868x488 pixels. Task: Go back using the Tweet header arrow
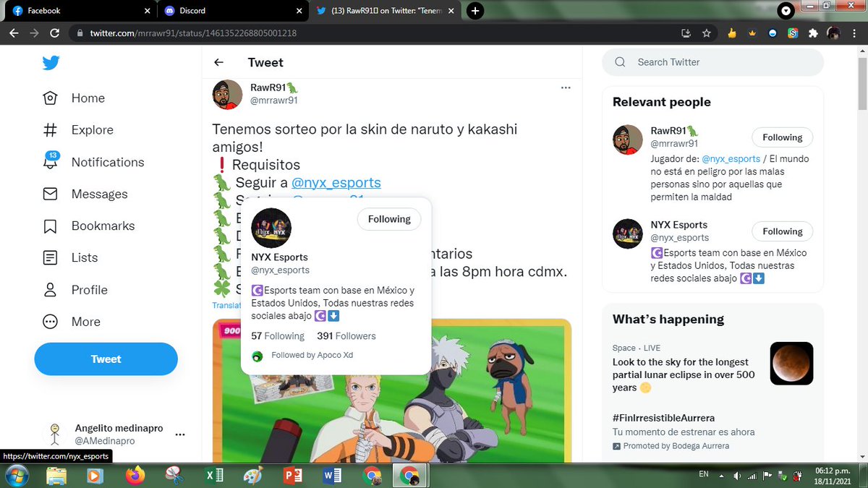(218, 62)
